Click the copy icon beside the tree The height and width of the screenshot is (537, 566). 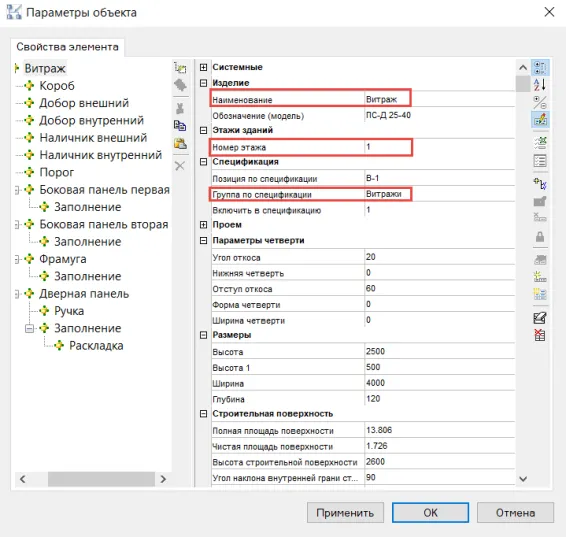pos(180,126)
